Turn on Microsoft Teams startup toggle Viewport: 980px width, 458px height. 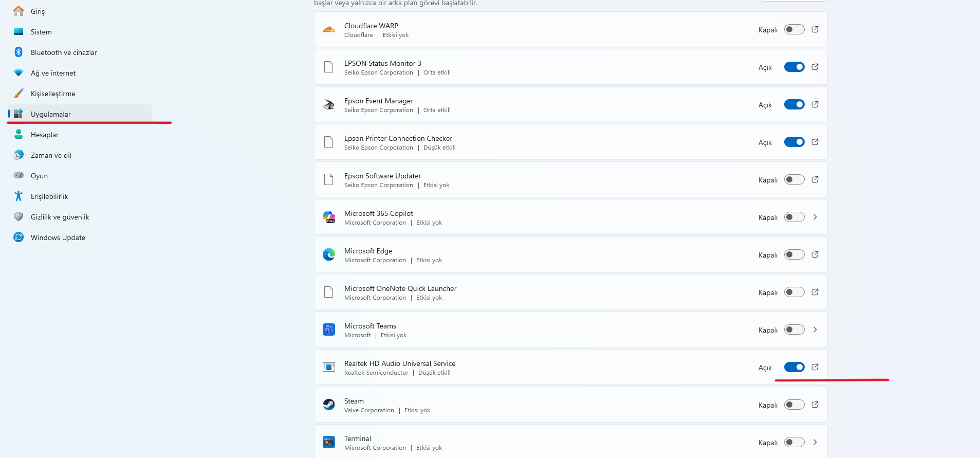794,329
